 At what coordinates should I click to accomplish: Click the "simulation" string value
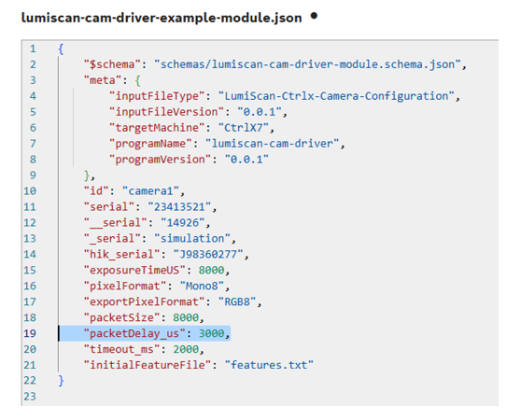point(192,238)
